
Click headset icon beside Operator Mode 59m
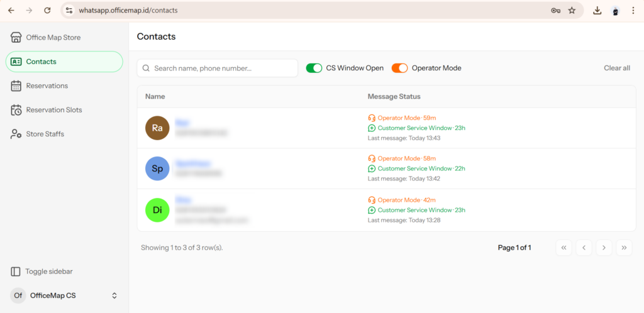coord(372,118)
